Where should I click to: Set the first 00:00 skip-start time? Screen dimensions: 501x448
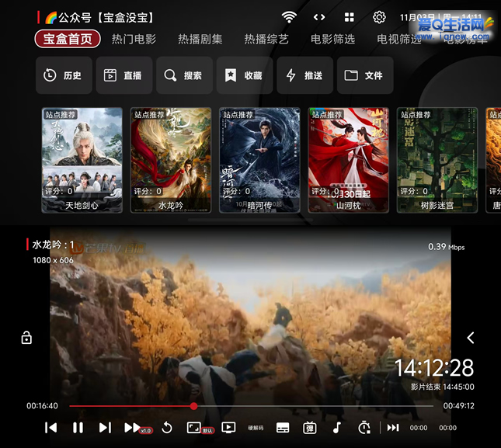tap(419, 428)
